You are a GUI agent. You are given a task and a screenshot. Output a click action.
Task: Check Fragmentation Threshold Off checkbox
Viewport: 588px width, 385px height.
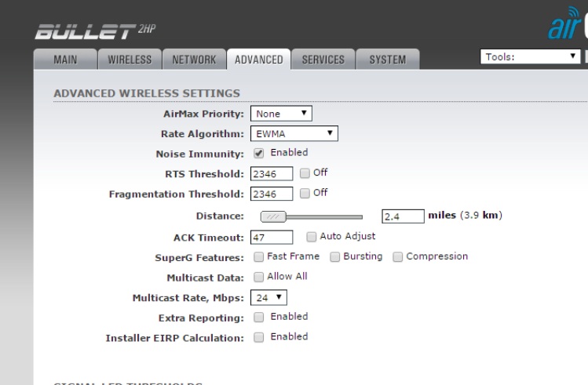(x=305, y=194)
